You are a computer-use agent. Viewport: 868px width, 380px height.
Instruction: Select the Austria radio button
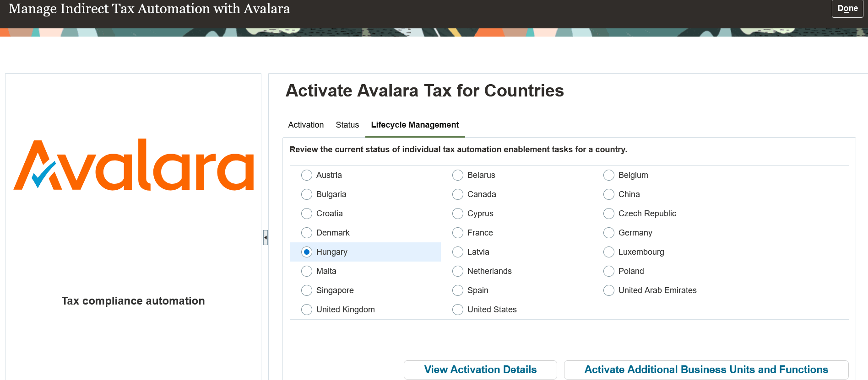(307, 175)
